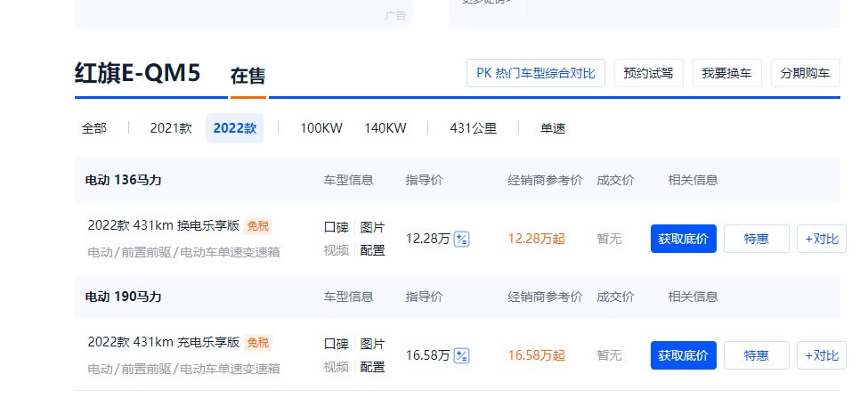Get lowest price for 充电乐享版
The width and height of the screenshot is (868, 415).
[x=684, y=355]
